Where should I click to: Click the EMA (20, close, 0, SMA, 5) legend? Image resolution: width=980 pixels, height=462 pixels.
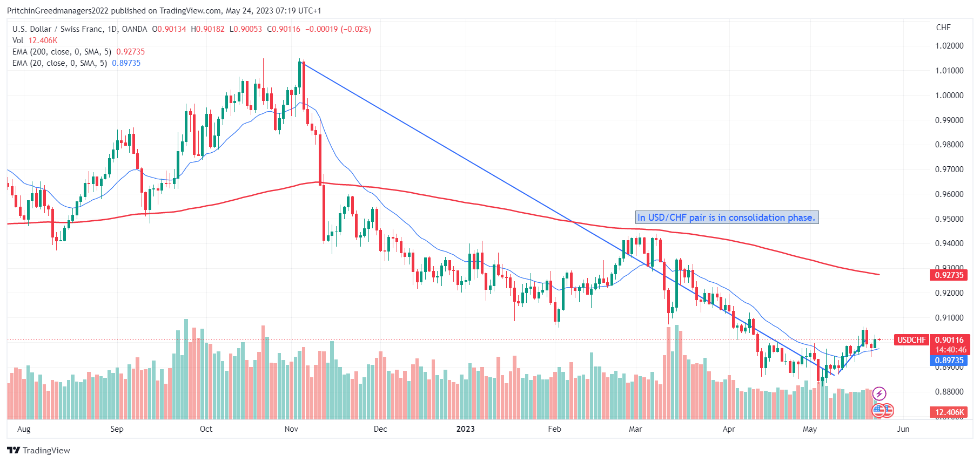pyautogui.click(x=77, y=63)
